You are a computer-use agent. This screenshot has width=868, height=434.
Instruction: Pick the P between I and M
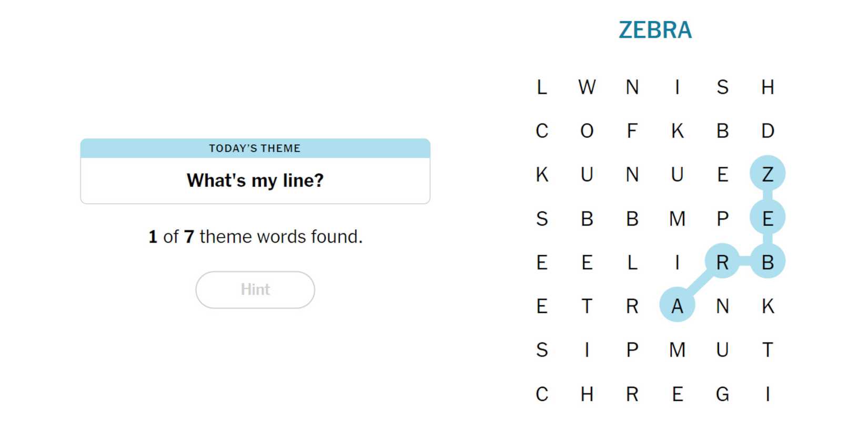pyautogui.click(x=632, y=350)
